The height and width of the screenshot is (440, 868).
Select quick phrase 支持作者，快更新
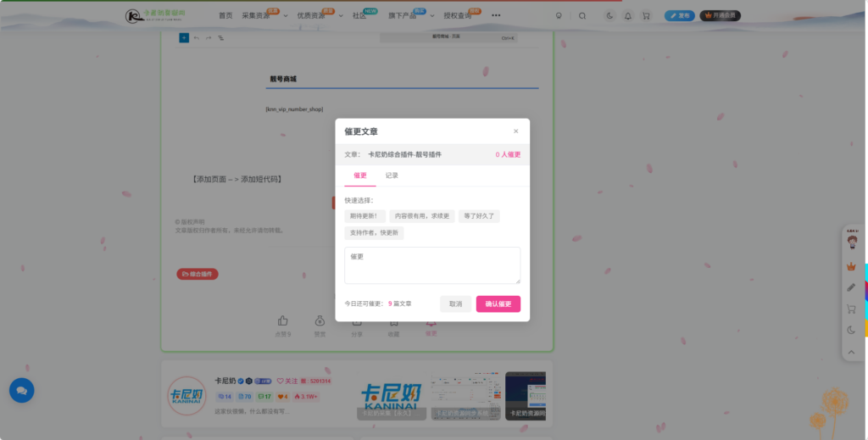(x=374, y=233)
